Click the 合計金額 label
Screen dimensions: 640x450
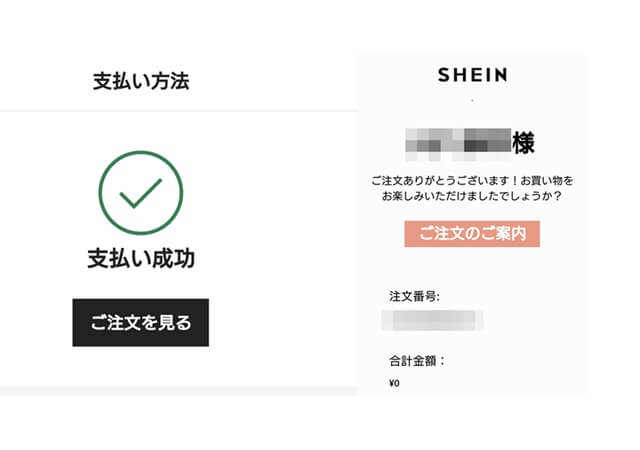click(417, 361)
